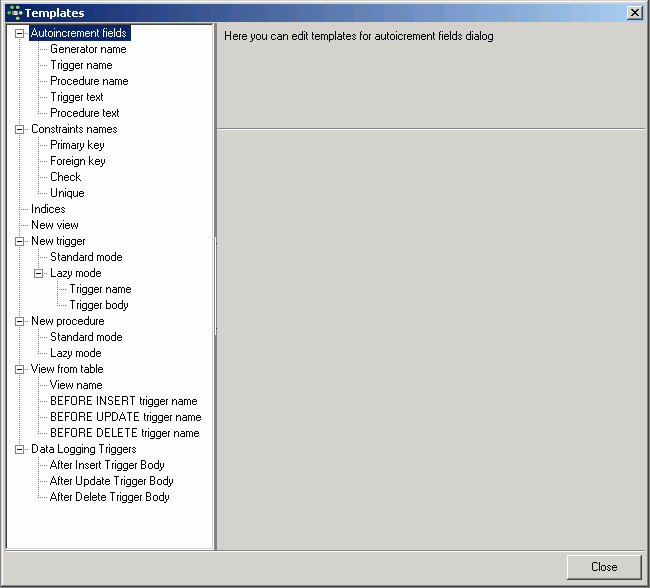Click the Close button
650x588 pixels.
point(604,567)
